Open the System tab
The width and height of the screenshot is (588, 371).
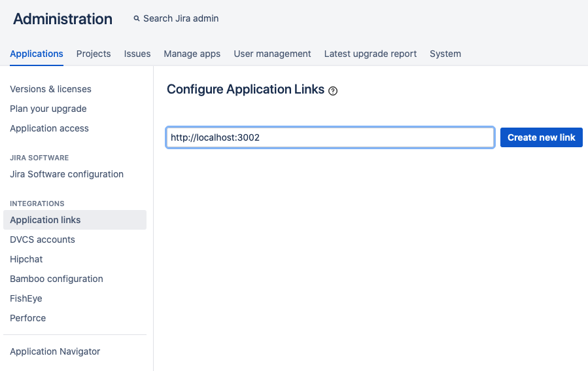point(445,54)
